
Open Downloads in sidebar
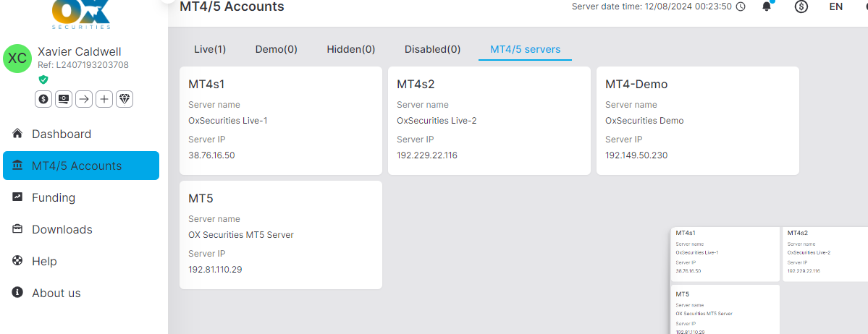[81, 229]
